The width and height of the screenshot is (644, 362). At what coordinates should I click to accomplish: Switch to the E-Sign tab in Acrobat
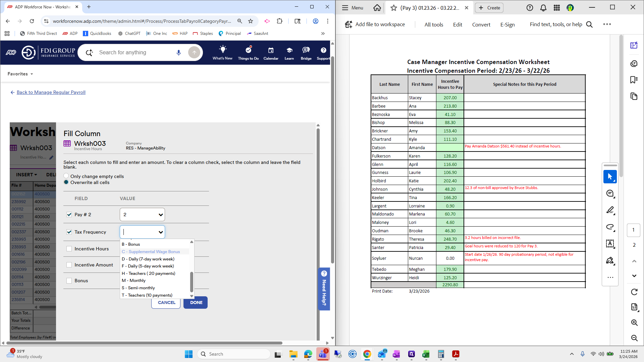click(x=507, y=24)
